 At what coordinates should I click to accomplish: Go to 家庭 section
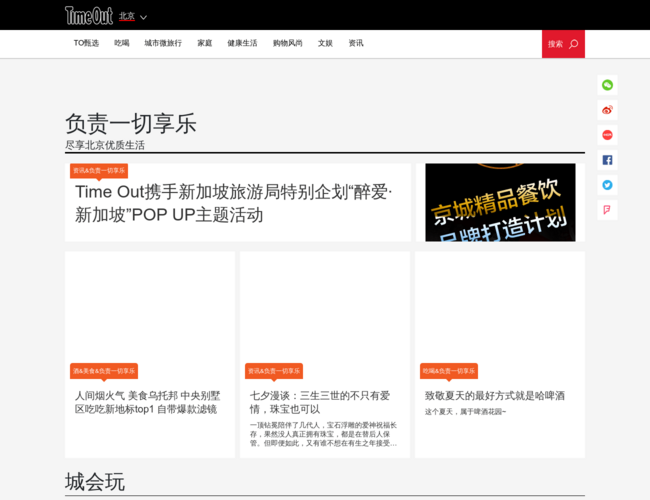coord(205,44)
